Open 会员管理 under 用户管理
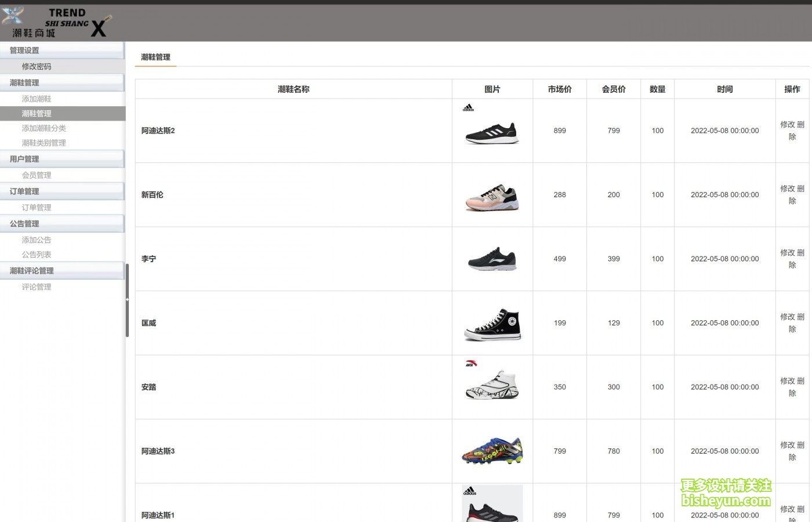Image resolution: width=812 pixels, height=522 pixels. [x=37, y=175]
